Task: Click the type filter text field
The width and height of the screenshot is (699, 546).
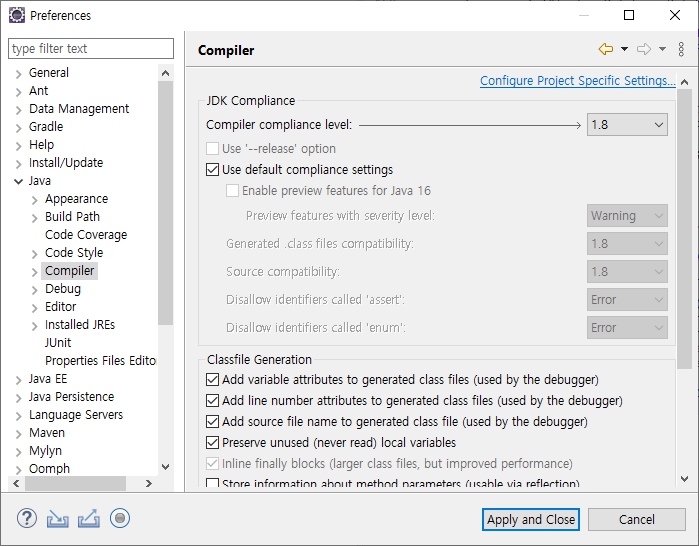Action: click(91, 48)
